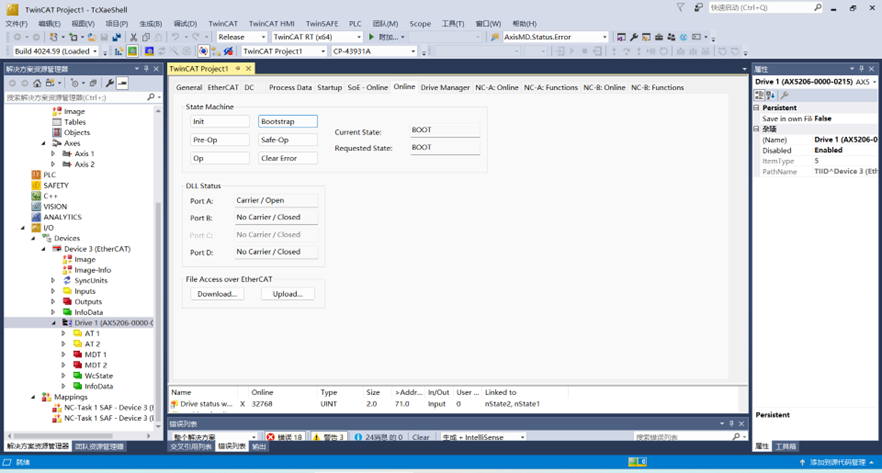Click the Home icon in Solution Explorer toolbar
Screen dimensions: 882x473
tap(37, 83)
